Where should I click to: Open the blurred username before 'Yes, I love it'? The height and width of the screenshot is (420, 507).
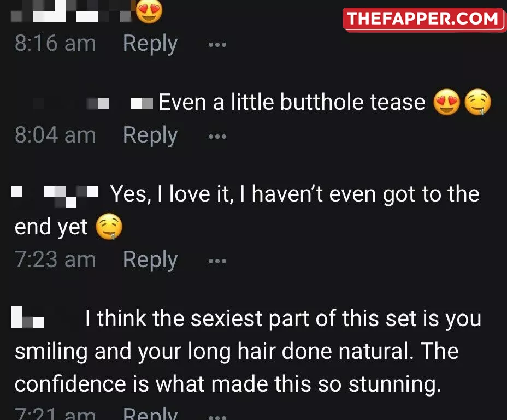[x=55, y=196]
